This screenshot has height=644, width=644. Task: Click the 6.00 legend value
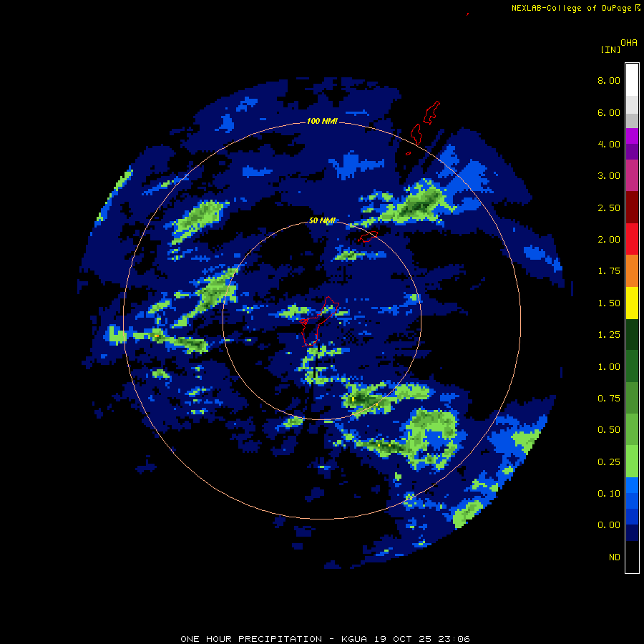(x=609, y=112)
